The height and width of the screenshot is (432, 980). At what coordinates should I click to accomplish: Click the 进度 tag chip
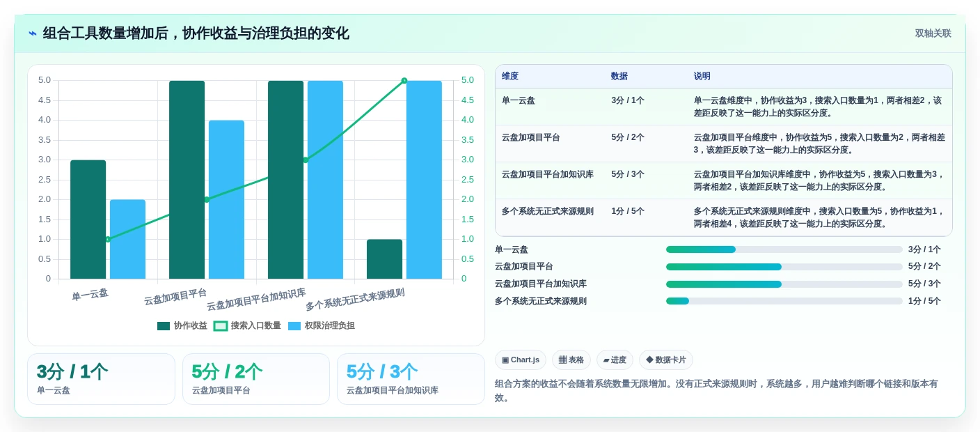(615, 360)
